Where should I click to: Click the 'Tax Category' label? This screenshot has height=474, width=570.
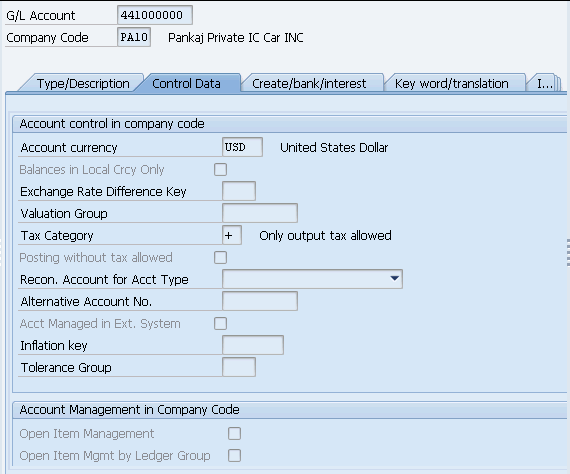pyautogui.click(x=57, y=236)
